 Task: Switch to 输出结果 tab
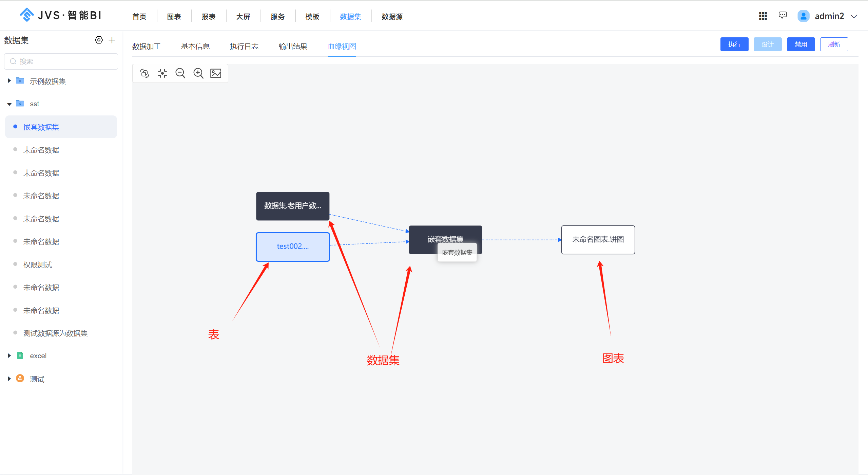[293, 46]
